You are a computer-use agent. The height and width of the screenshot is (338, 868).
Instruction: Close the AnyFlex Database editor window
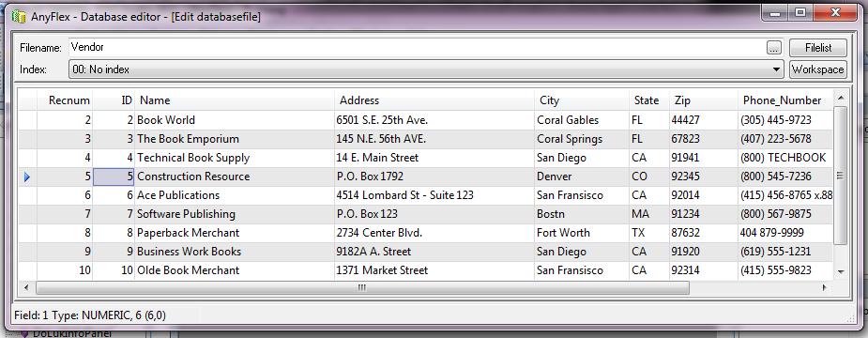click(x=835, y=12)
